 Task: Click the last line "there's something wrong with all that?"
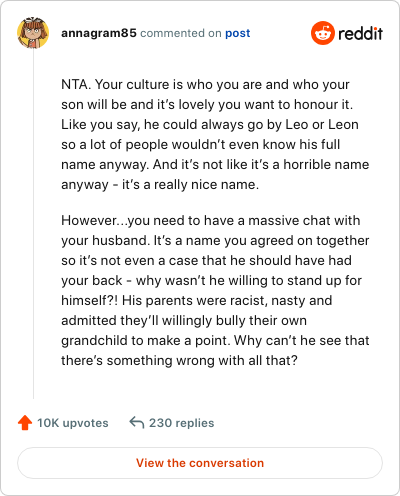tap(179, 361)
